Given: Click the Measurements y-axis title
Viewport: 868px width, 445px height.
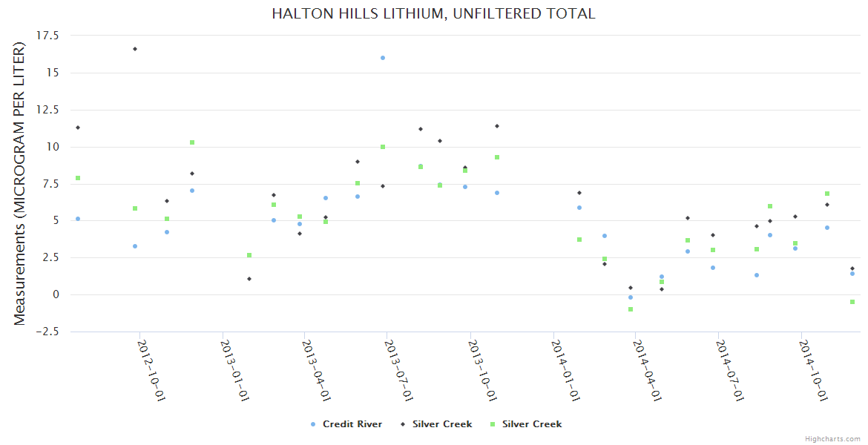Looking at the screenshot, I should pos(20,184).
